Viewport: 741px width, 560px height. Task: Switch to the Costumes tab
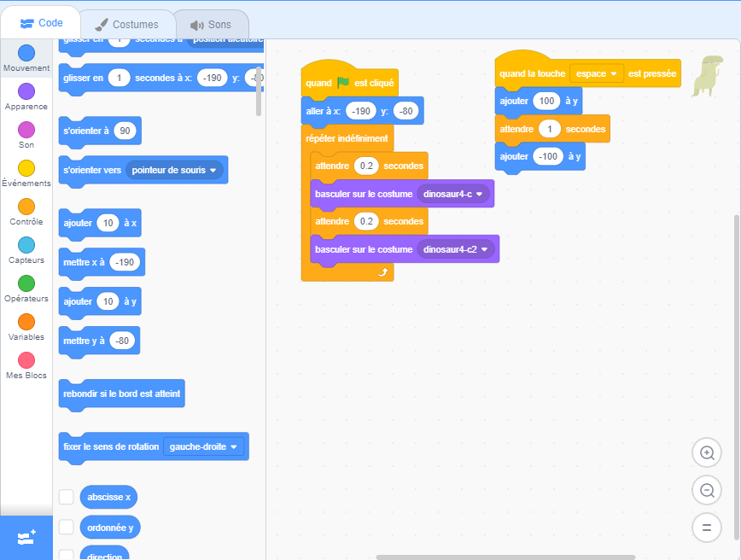[x=125, y=25]
